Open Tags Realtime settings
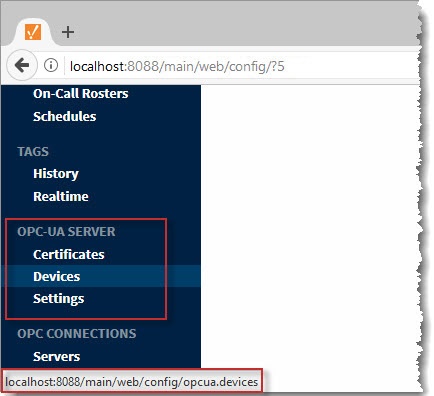This screenshot has width=434, height=396. pos(61,196)
